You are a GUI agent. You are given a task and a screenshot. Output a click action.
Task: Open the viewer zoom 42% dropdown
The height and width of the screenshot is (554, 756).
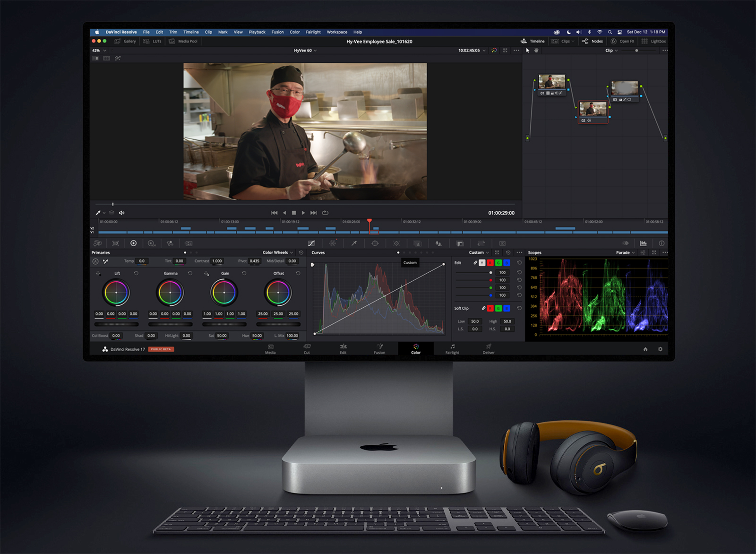[99, 50]
